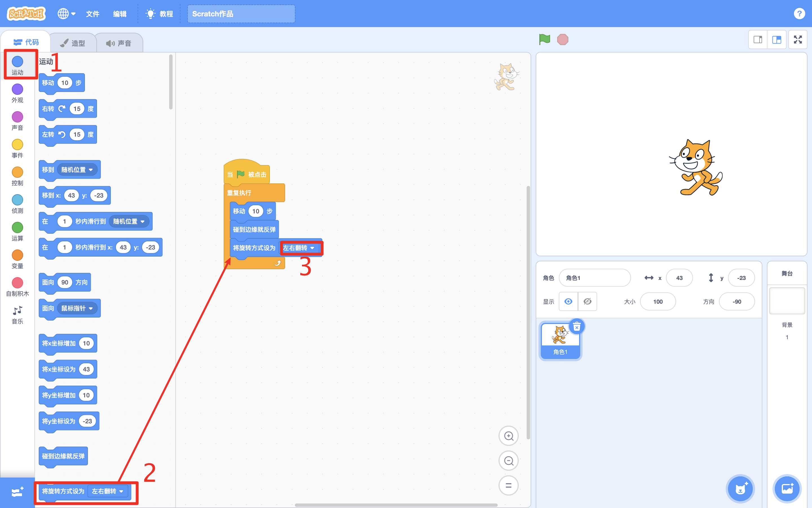Select the 变量 block category

(x=17, y=259)
